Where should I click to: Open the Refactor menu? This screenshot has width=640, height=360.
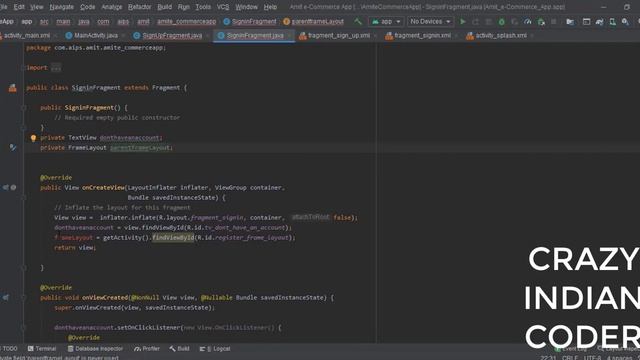[x=140, y=7]
